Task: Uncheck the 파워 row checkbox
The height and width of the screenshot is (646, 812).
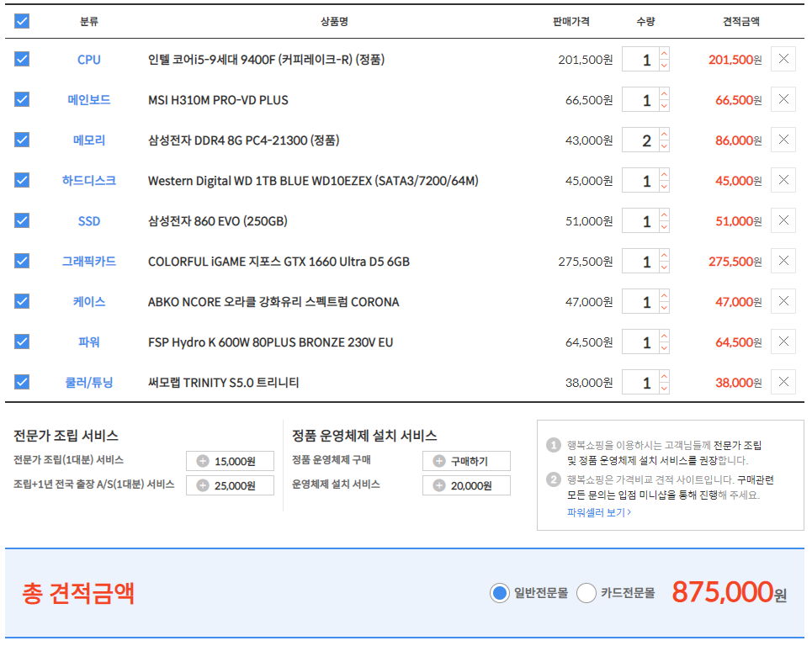Action: (22, 342)
